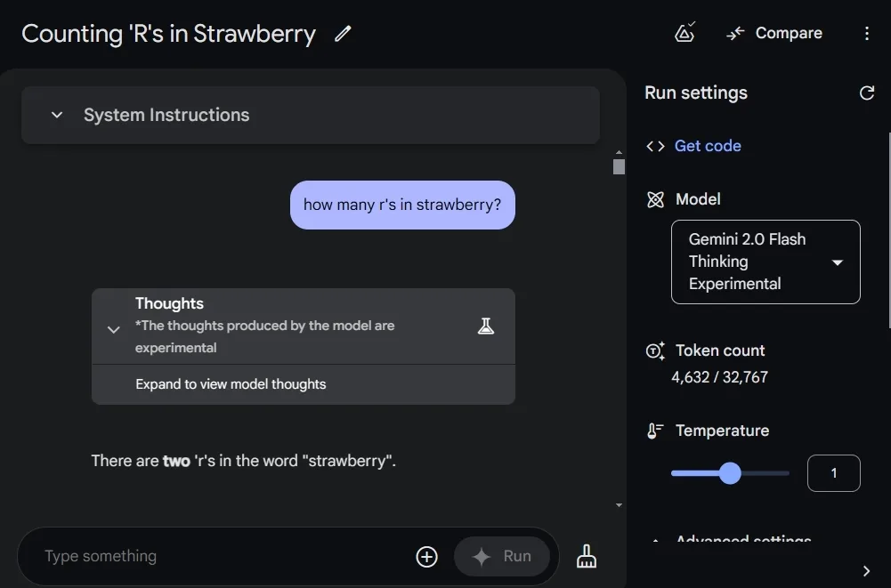This screenshot has width=891, height=588.
Task: Reset run settings with the refresh icon
Action: [x=867, y=93]
